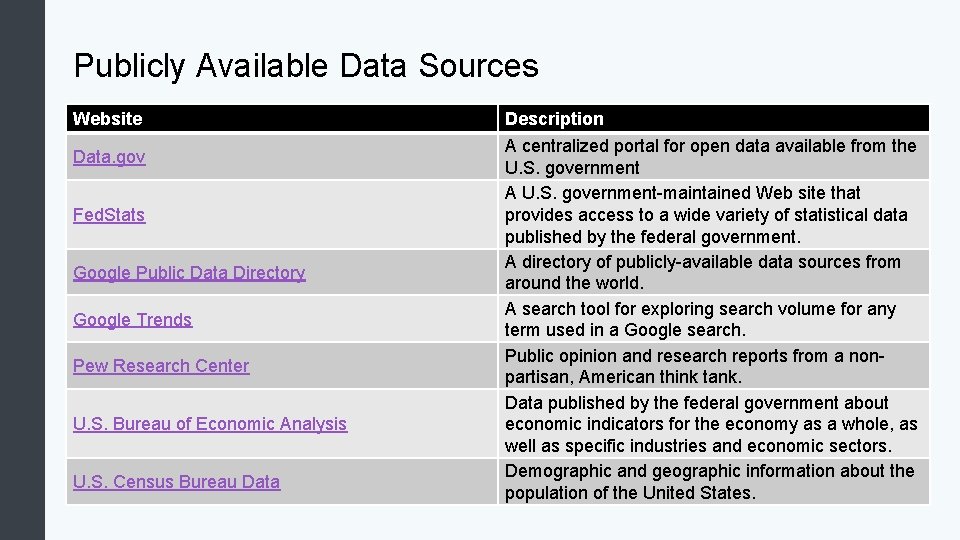Image resolution: width=960 pixels, height=540 pixels.
Task: Open the Google Public Data Directory link
Action: click(189, 273)
